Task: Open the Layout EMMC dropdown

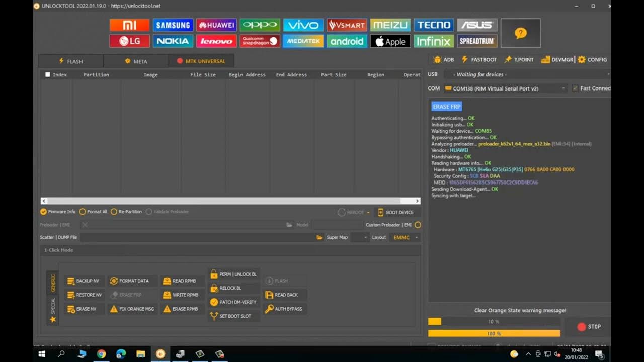Action: pos(405,237)
